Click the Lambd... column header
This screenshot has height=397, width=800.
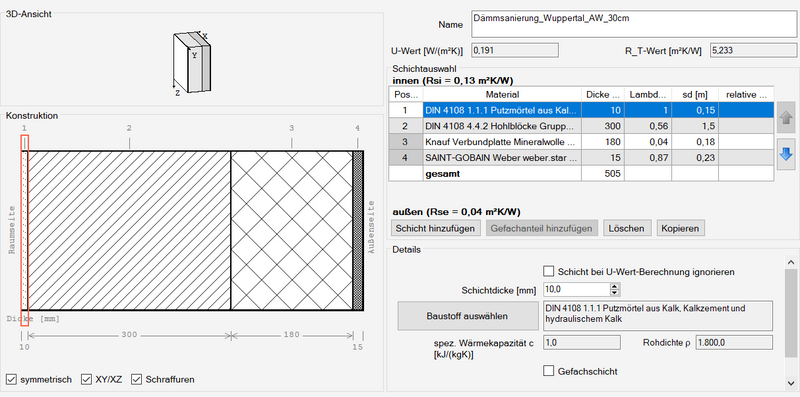pos(647,94)
